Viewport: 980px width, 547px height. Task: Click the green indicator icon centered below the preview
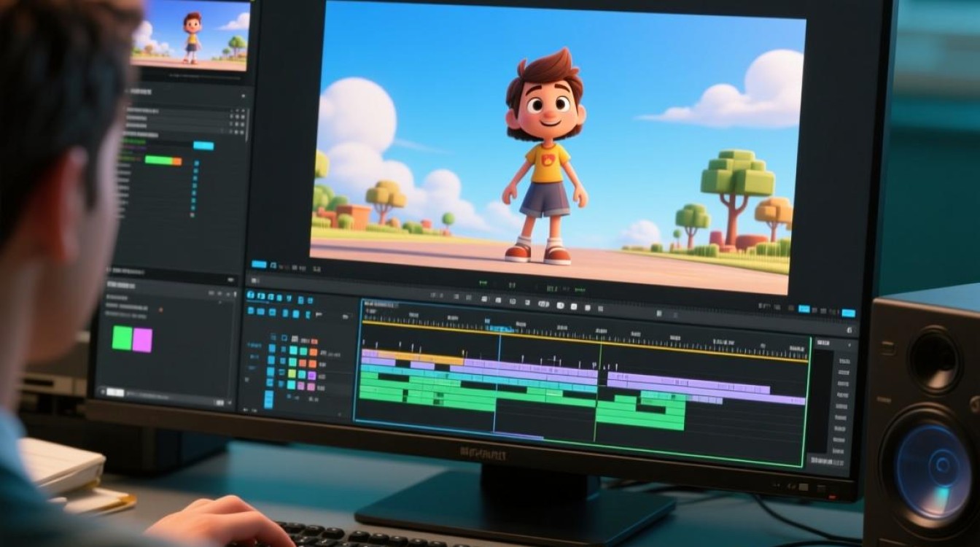(483, 282)
